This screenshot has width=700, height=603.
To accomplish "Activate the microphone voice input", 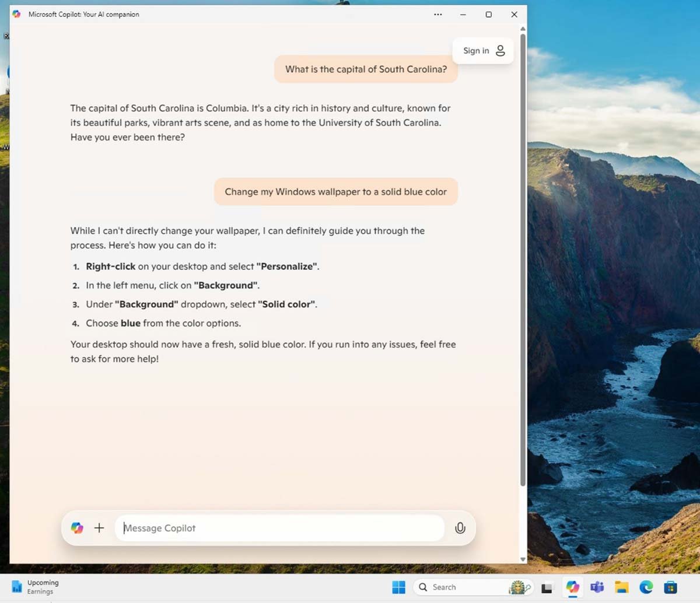I will point(460,528).
